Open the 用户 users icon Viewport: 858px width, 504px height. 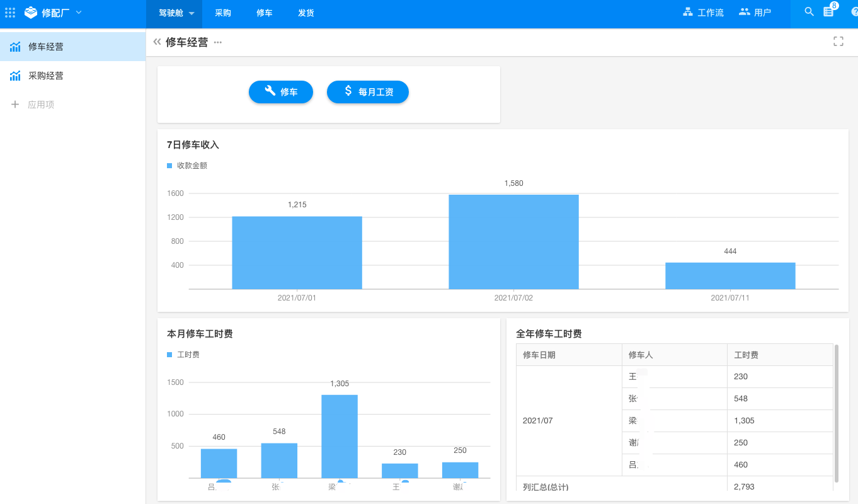[745, 12]
